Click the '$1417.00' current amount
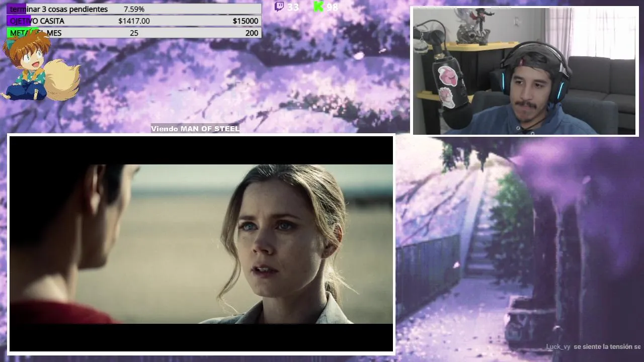The image size is (644, 362). pyautogui.click(x=134, y=21)
